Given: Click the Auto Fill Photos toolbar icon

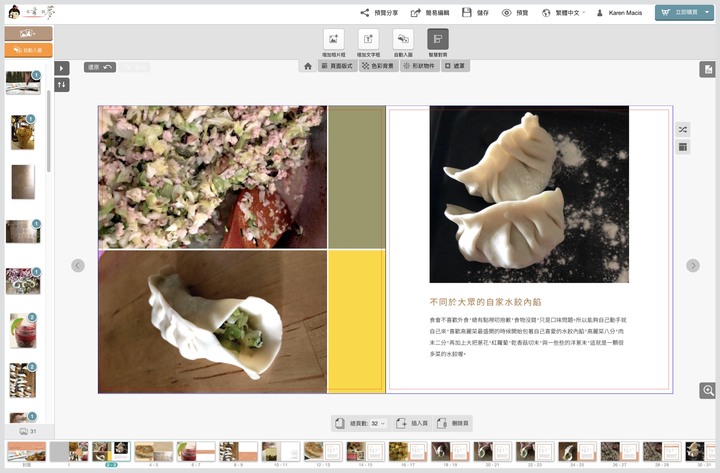Looking at the screenshot, I should [x=403, y=39].
